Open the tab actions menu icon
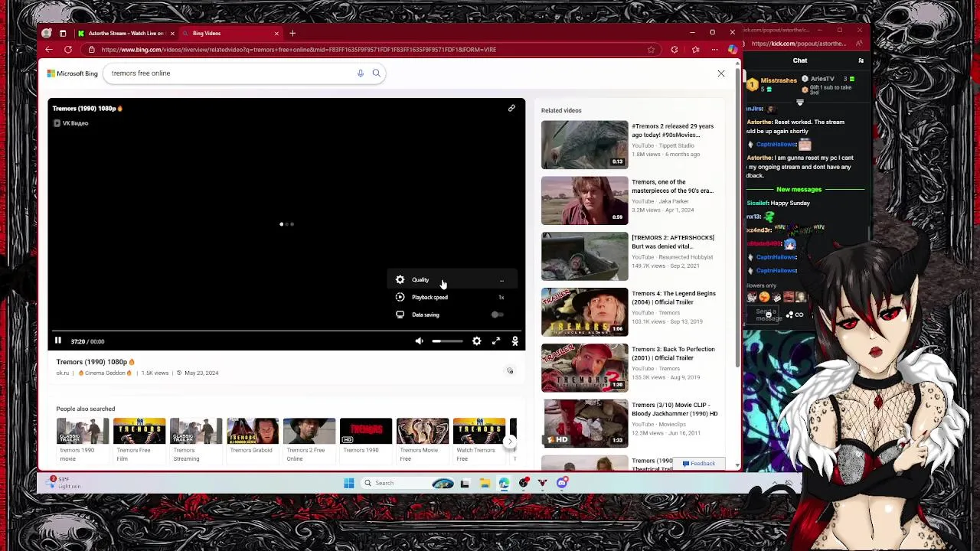The image size is (980, 551). point(63,34)
